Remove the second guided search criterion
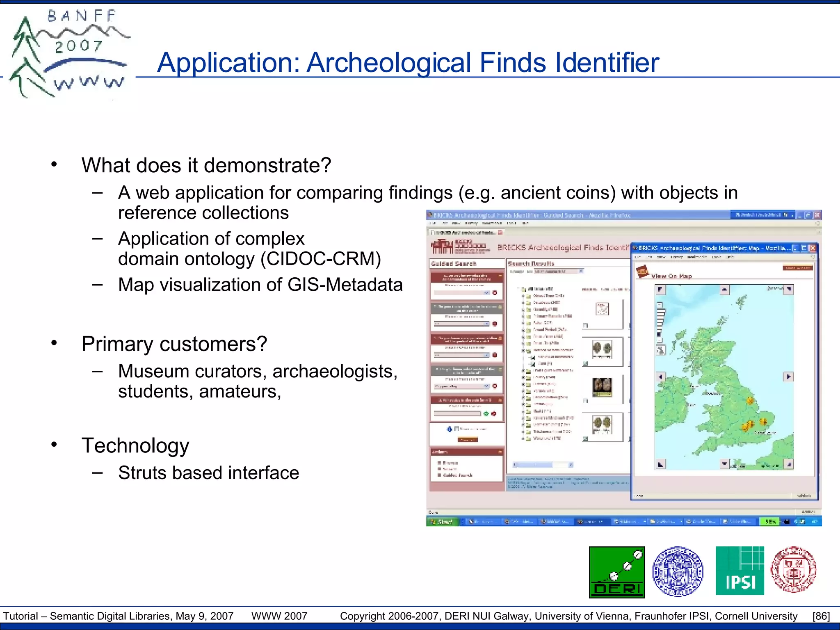Image resolution: width=840 pixels, height=630 pixels. (495, 324)
